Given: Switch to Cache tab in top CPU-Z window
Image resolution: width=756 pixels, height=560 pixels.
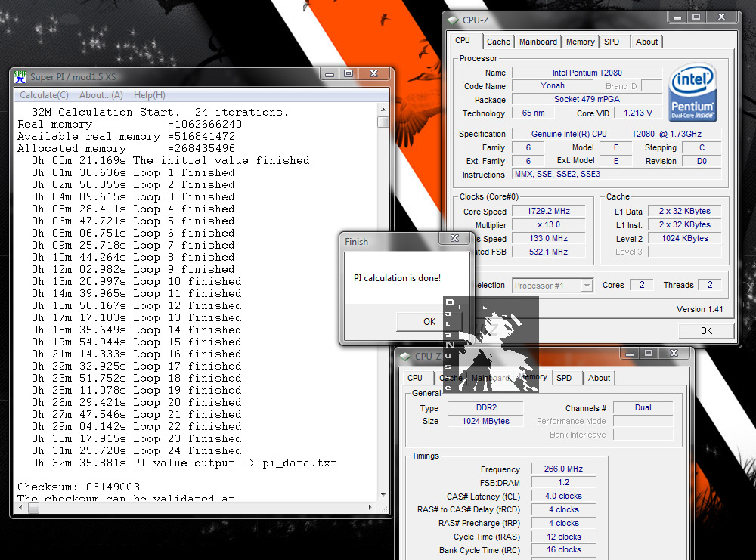Looking at the screenshot, I should pyautogui.click(x=498, y=42).
